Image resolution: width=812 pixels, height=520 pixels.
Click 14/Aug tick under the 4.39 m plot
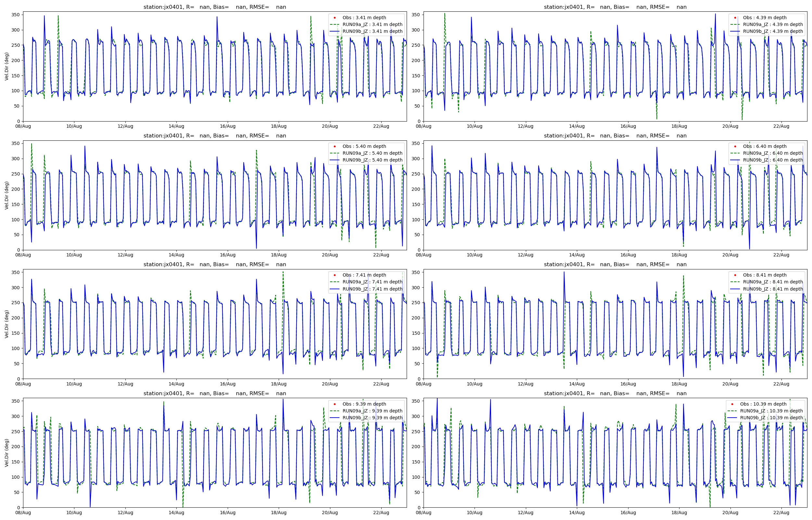click(x=577, y=126)
